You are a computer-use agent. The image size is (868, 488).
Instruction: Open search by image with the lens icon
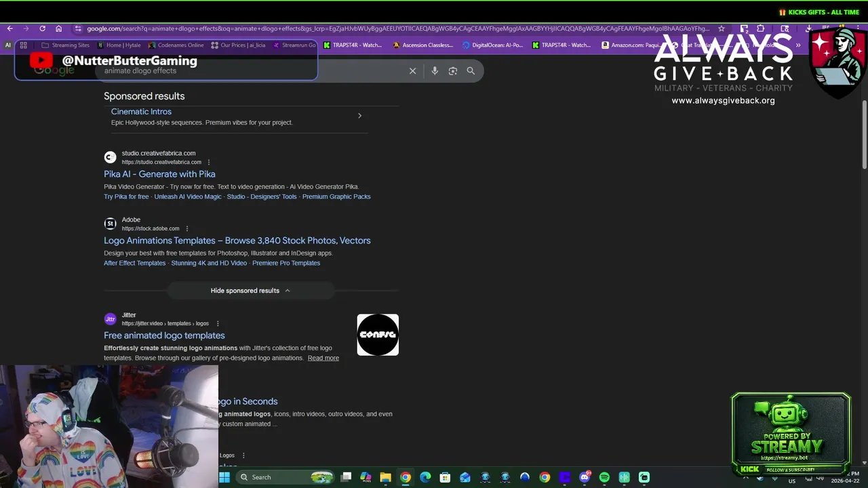coord(453,70)
